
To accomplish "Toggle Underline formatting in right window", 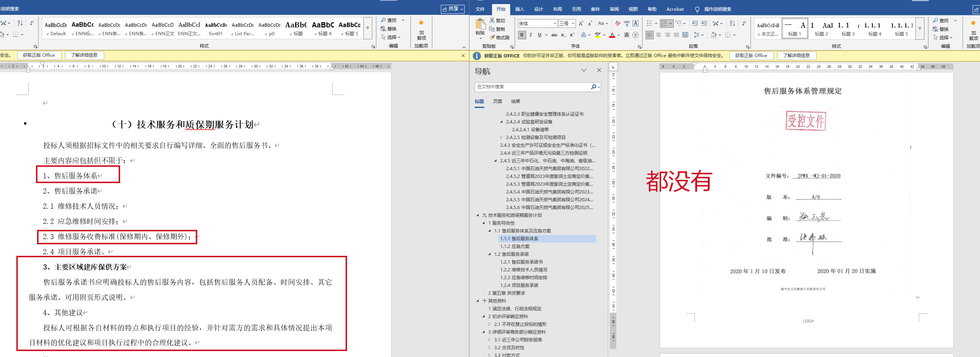I will tap(540, 35).
